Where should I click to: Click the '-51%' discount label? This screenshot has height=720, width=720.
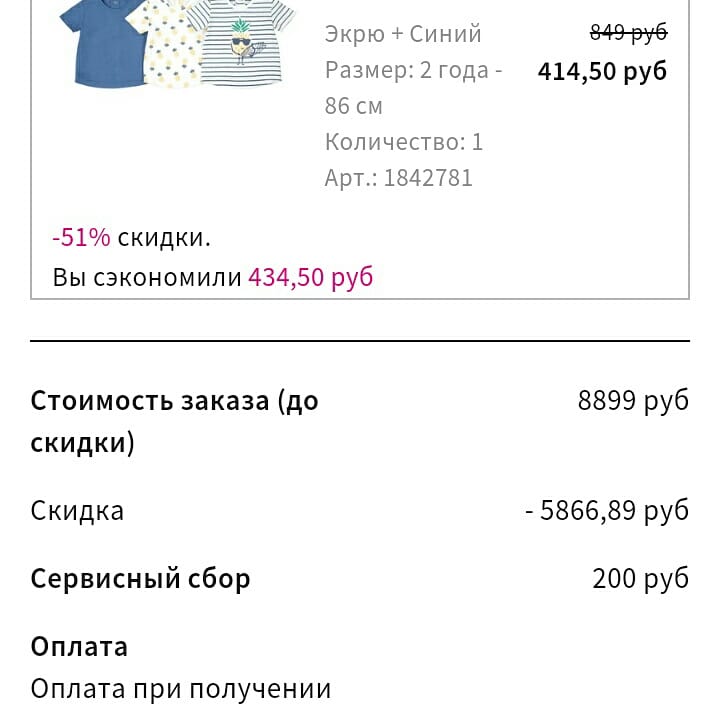[81, 238]
